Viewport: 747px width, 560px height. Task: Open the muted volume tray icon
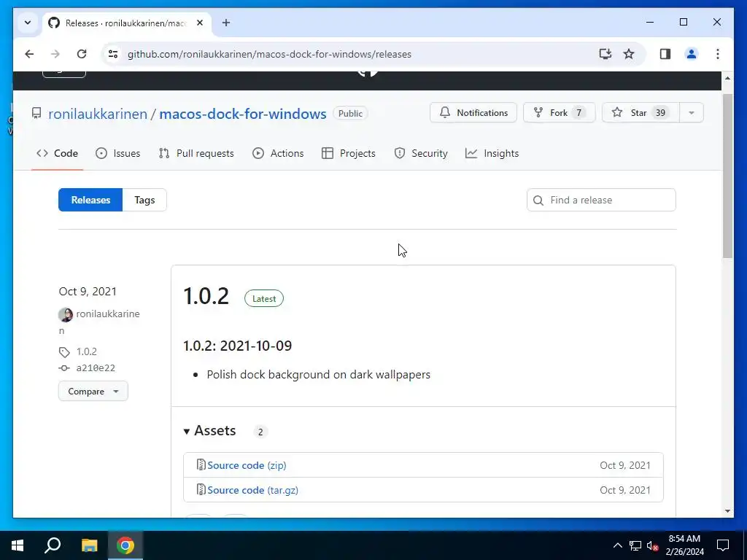(x=653, y=545)
